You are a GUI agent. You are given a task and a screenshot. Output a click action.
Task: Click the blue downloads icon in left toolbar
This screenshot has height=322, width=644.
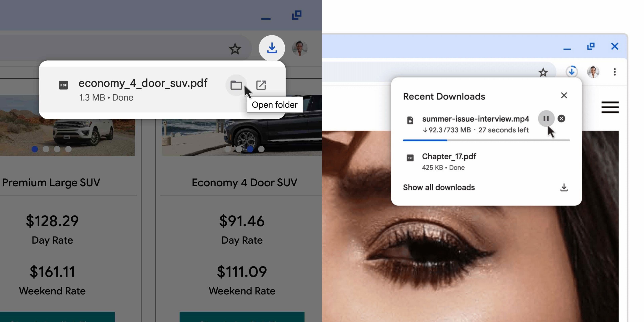(272, 48)
